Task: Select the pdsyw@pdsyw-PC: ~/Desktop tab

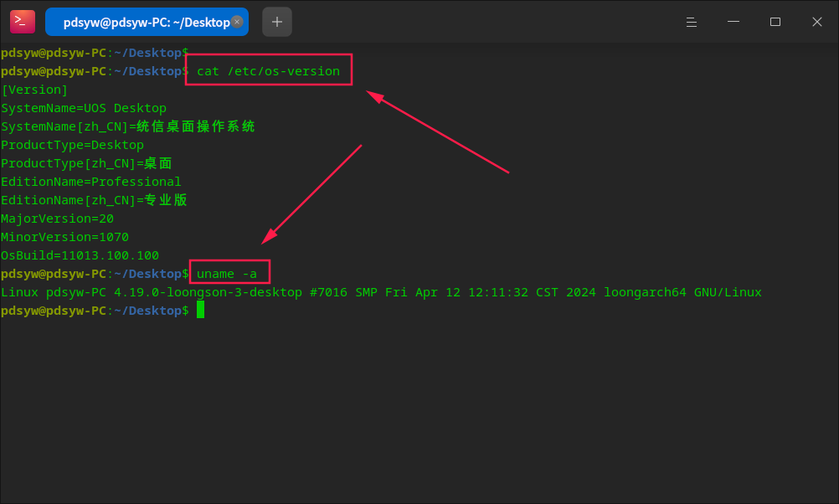Action: point(147,22)
